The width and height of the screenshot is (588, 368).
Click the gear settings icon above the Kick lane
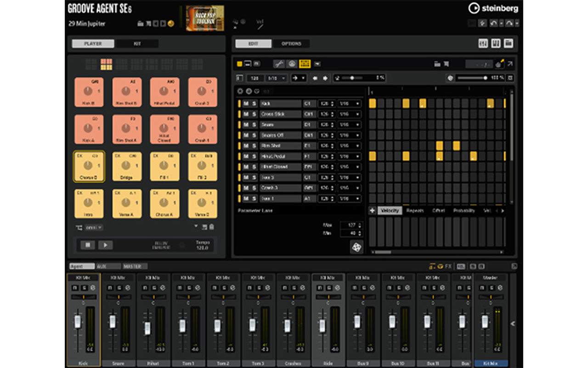point(240,91)
